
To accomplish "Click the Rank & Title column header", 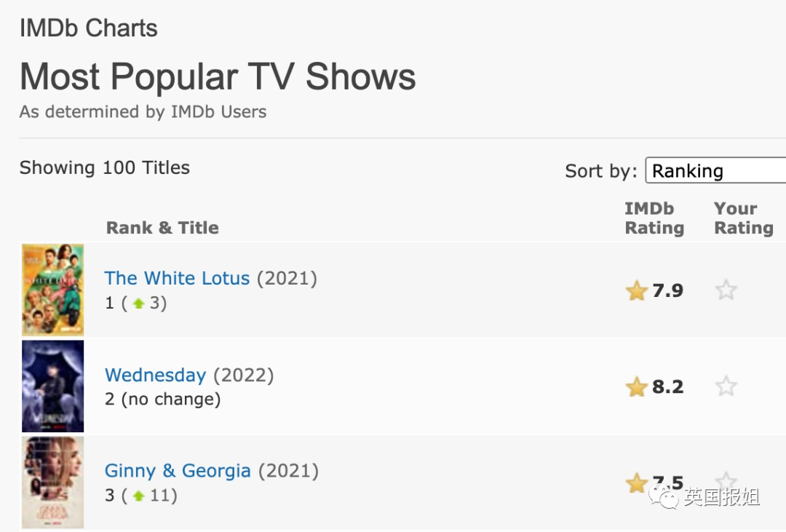I will 162,228.
